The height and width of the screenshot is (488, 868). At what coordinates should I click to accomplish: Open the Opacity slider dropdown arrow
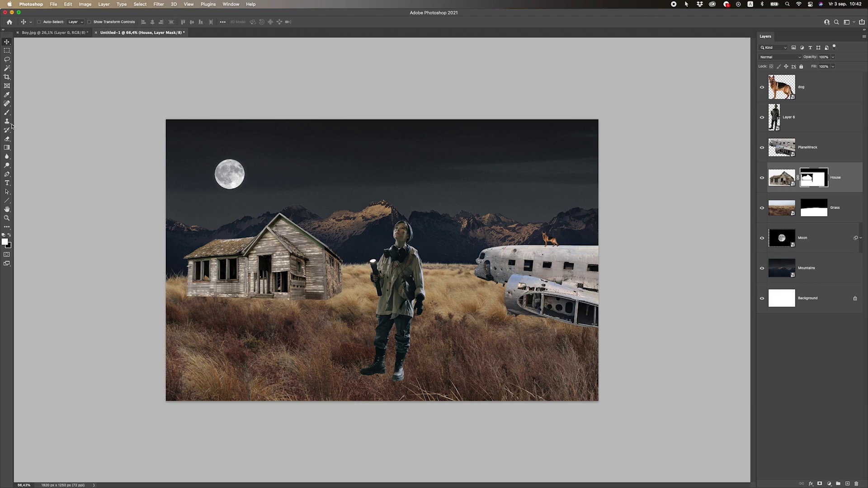(833, 57)
